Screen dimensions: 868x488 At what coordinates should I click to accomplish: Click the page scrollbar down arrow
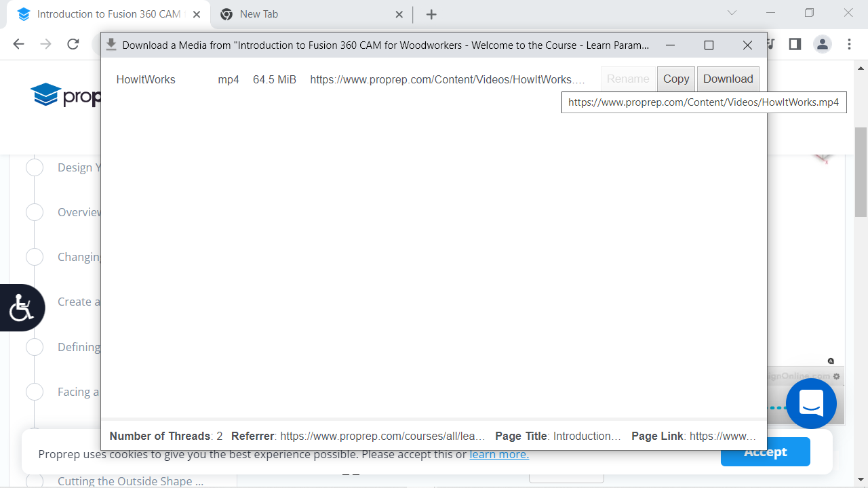861,481
